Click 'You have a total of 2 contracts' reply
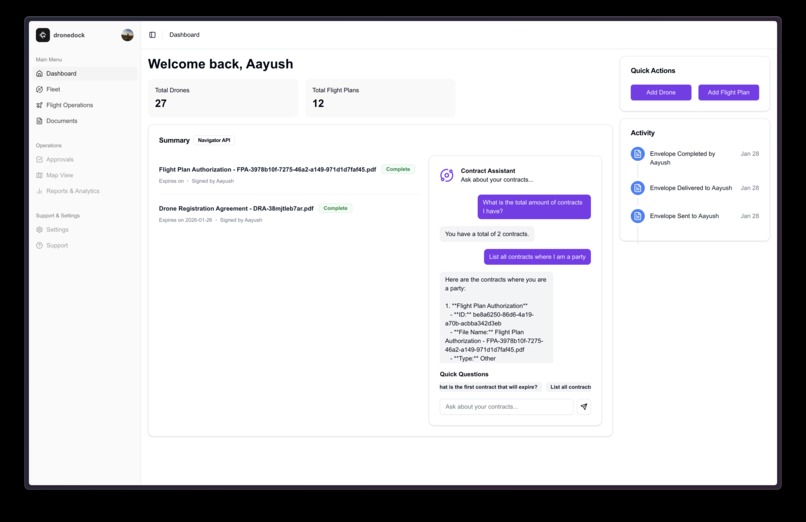The image size is (806, 522). pos(487,234)
